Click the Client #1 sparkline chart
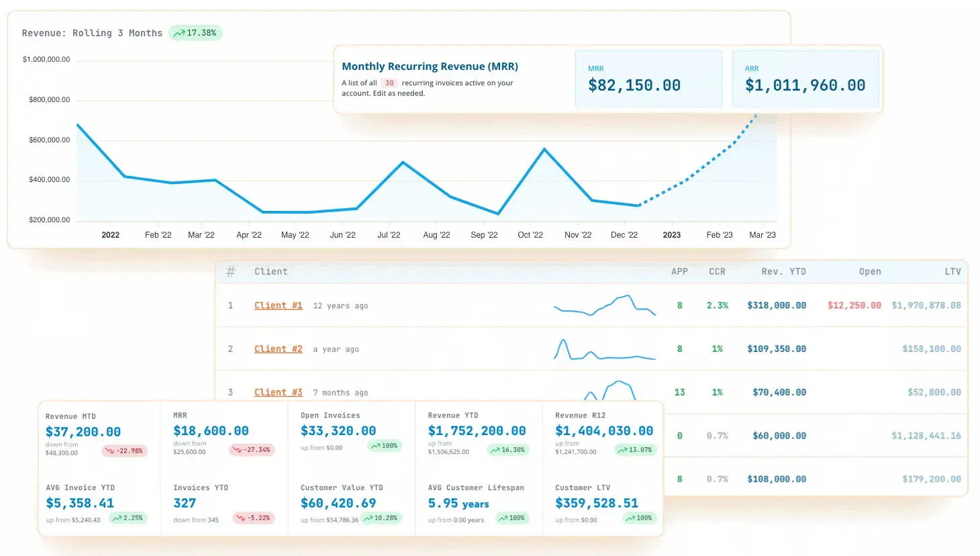The width and height of the screenshot is (980, 556). click(x=605, y=305)
